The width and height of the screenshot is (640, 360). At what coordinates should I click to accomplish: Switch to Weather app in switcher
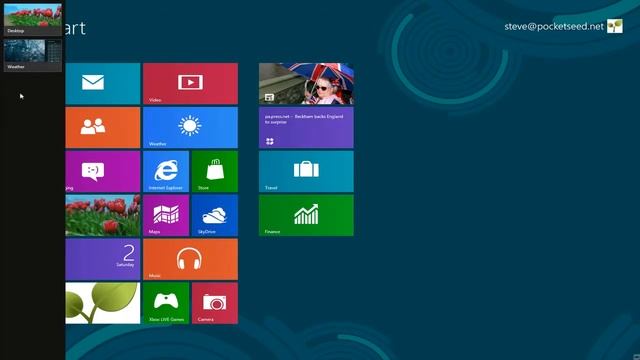(33, 55)
